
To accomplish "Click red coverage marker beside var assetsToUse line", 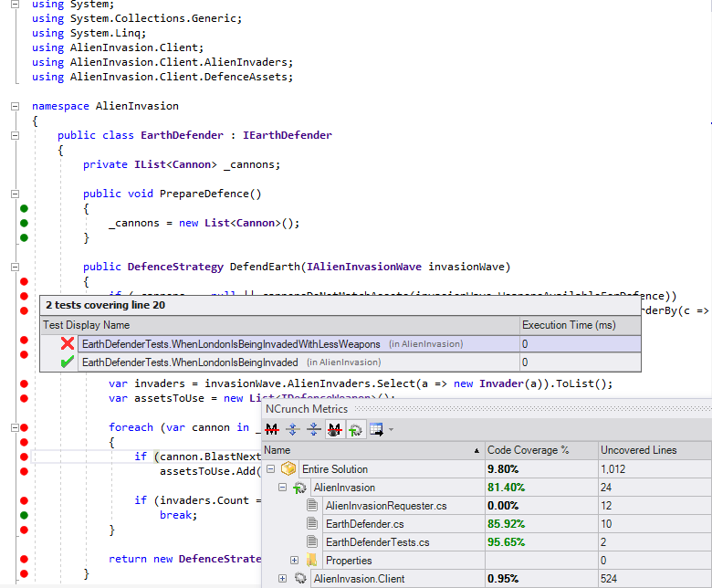I will [x=24, y=398].
